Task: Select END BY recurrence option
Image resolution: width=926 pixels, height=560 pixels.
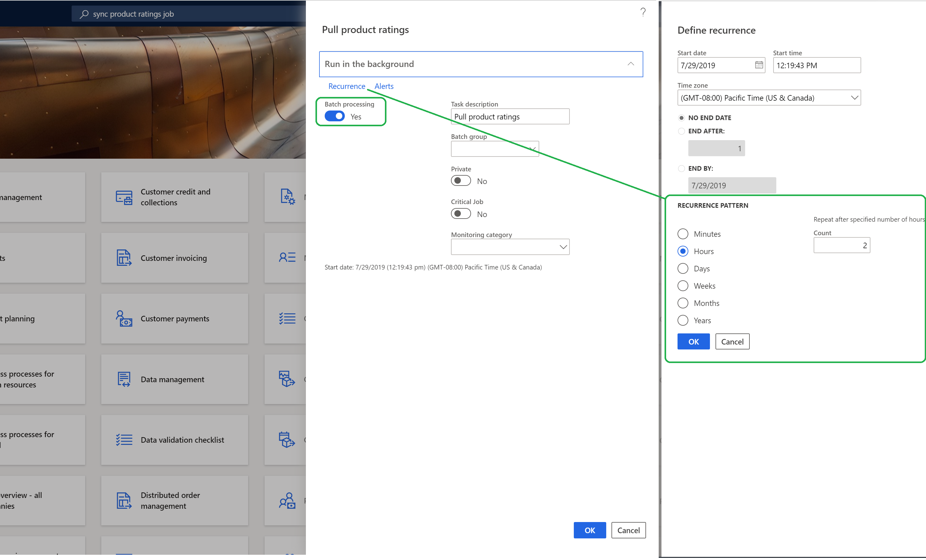Action: tap(681, 169)
